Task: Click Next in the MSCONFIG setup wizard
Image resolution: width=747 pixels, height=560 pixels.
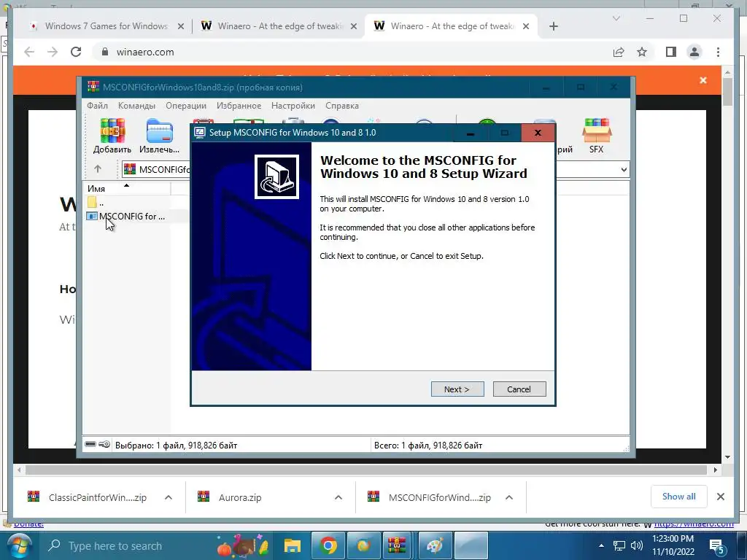Action: [x=457, y=389]
